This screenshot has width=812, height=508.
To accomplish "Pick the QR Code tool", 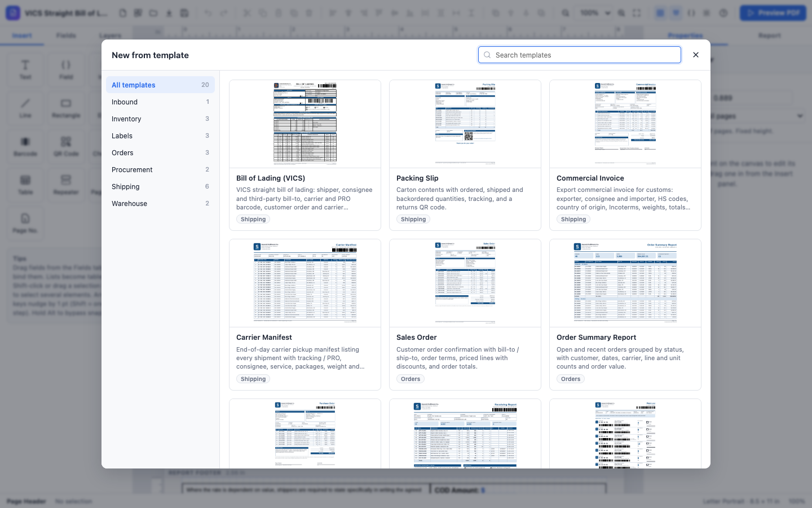I will (x=66, y=146).
